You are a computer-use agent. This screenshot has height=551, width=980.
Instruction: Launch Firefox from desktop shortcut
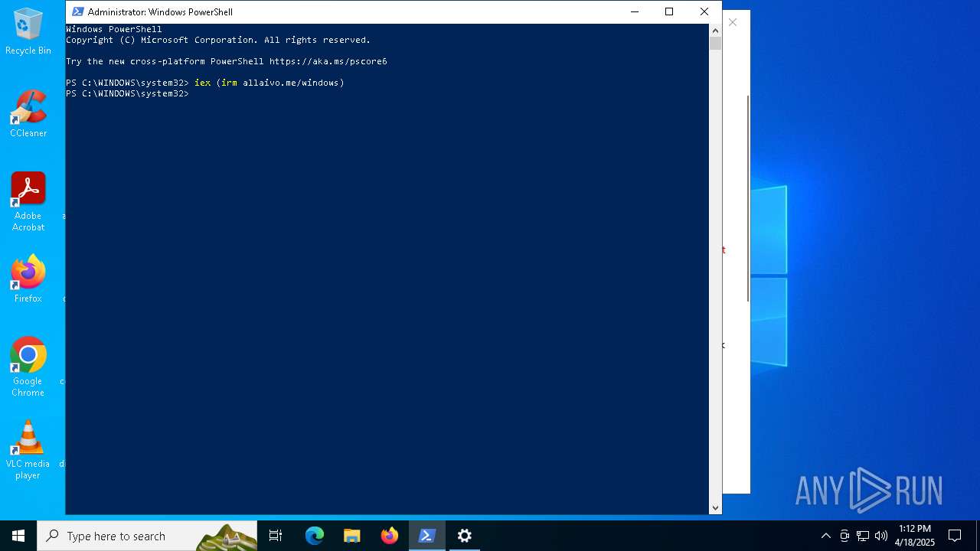(28, 279)
